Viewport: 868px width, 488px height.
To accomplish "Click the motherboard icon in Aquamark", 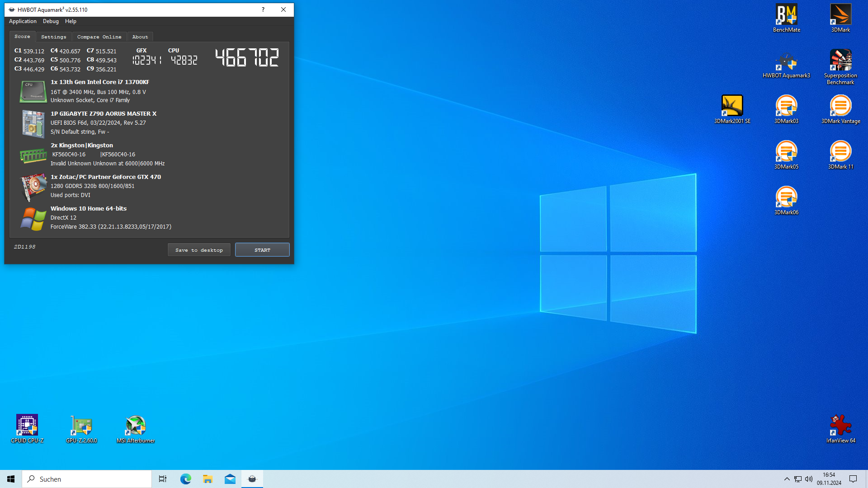I will [33, 123].
